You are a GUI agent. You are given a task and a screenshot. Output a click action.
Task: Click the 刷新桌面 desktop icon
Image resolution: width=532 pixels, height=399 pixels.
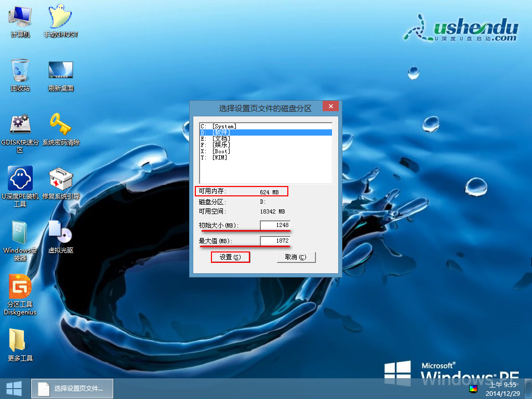coord(60,76)
